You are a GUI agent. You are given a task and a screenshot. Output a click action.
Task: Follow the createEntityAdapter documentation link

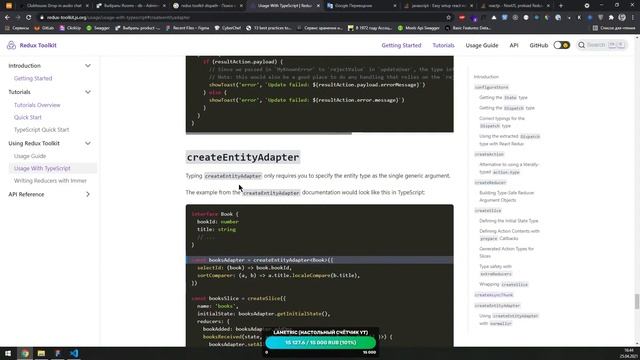pyautogui.click(x=271, y=193)
